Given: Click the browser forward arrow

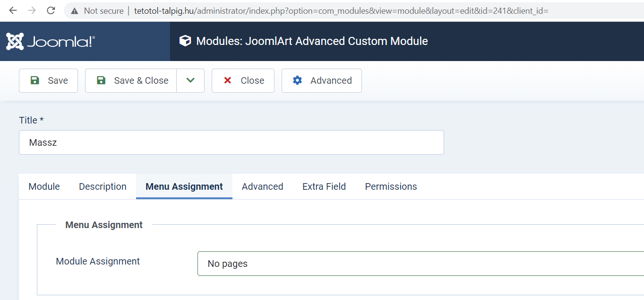Looking at the screenshot, I should [x=32, y=10].
